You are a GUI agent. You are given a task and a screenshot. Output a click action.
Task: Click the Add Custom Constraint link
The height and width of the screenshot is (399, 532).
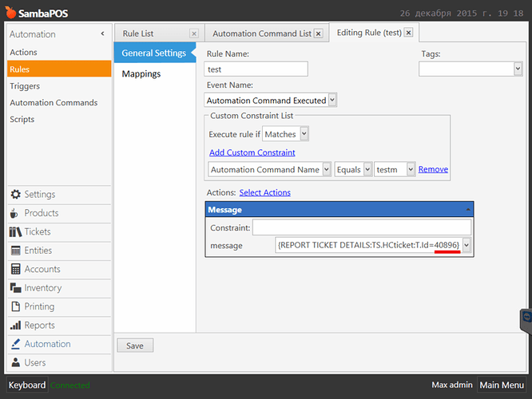click(252, 152)
